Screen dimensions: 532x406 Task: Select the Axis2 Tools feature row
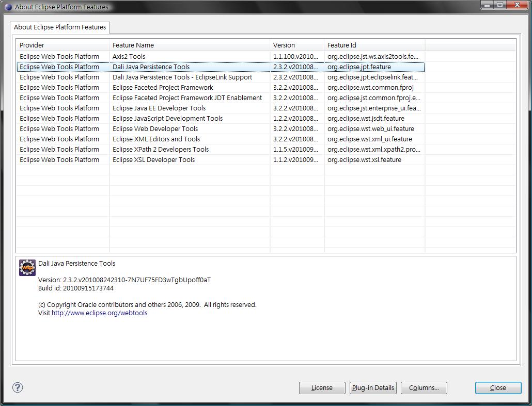(221, 57)
